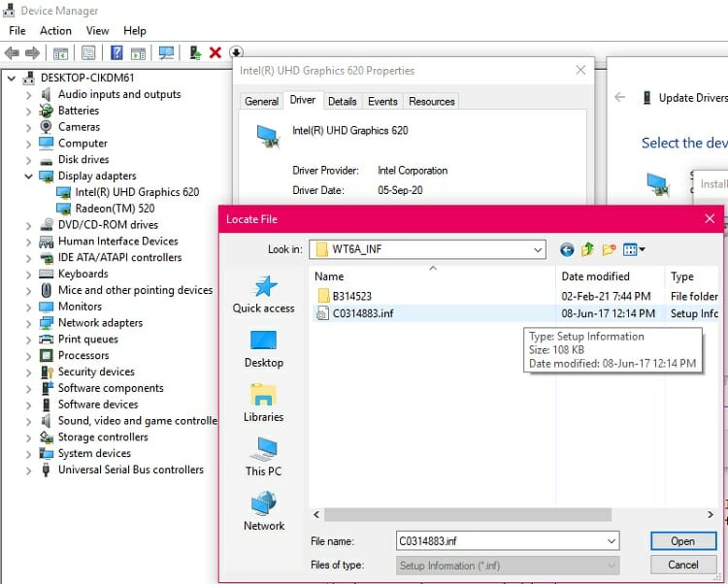Open Network in places bar
728x584 pixels.
click(264, 511)
